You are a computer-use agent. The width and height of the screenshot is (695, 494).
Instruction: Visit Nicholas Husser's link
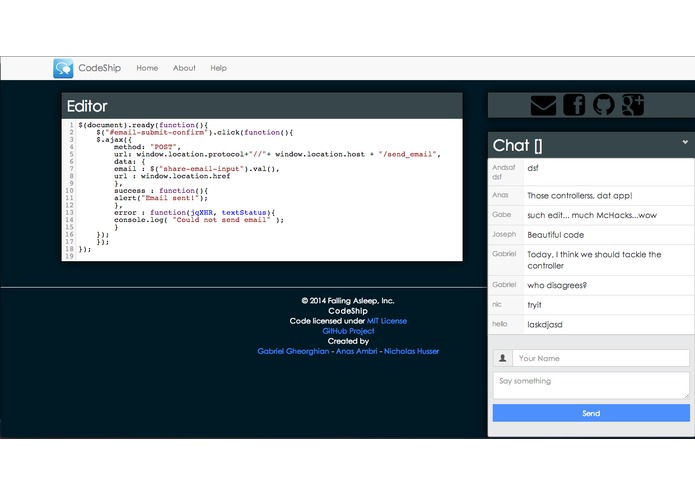(411, 351)
